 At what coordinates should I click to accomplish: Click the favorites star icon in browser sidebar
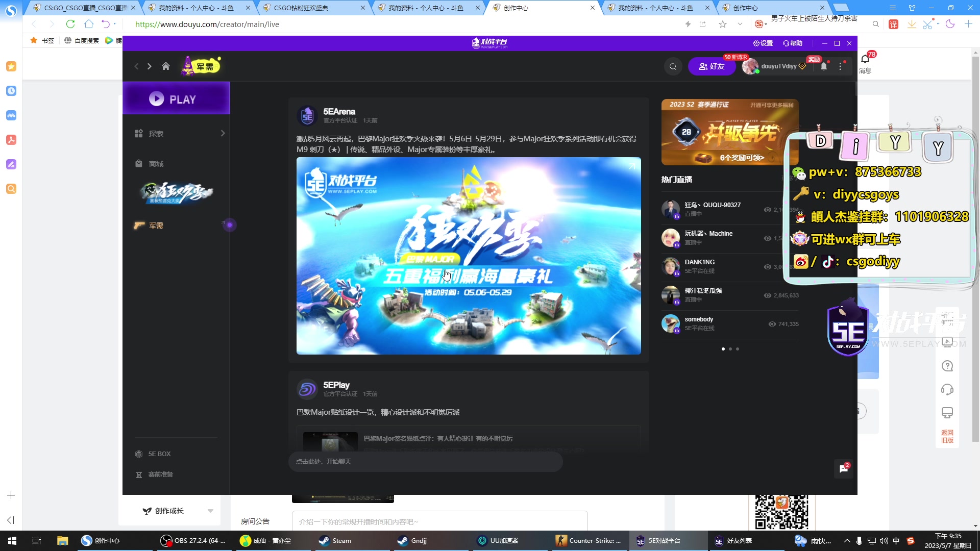11,66
